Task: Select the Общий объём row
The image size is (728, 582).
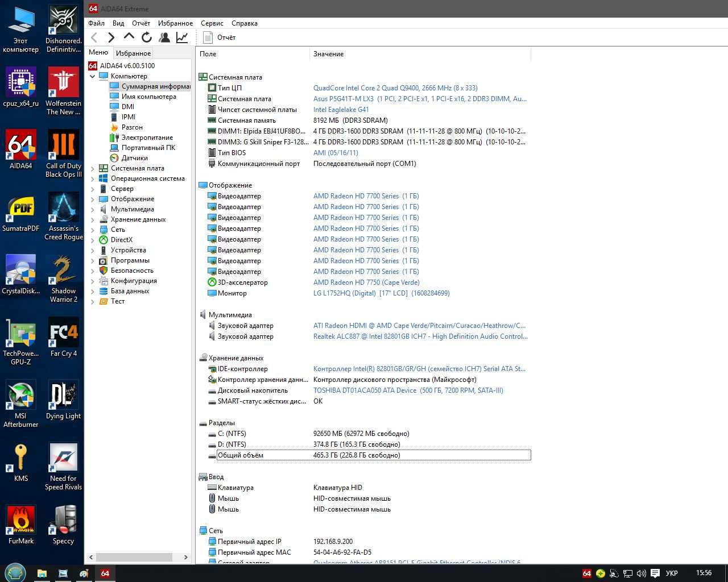Action: click(369, 455)
